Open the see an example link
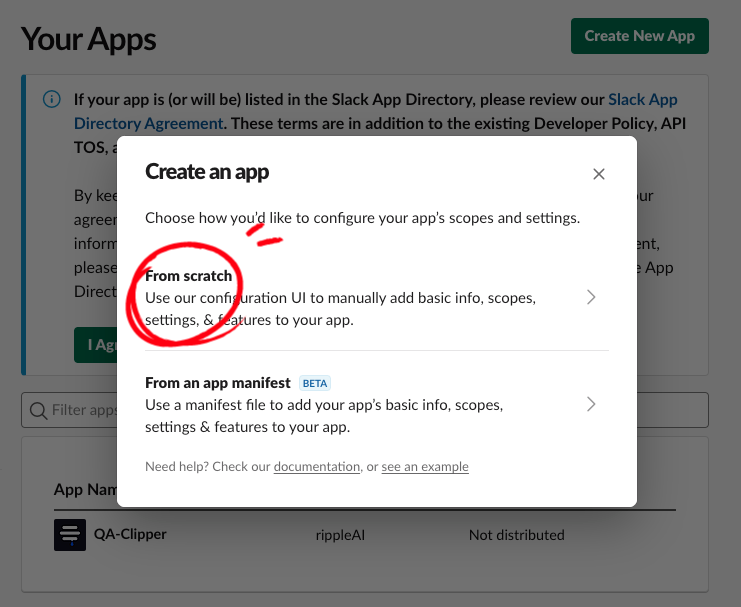The width and height of the screenshot is (741, 607). click(425, 467)
